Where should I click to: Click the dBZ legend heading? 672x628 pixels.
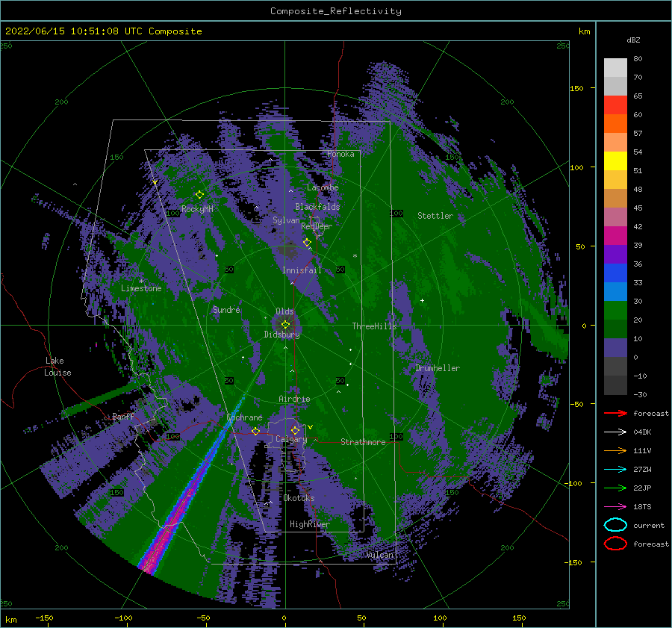click(633, 40)
